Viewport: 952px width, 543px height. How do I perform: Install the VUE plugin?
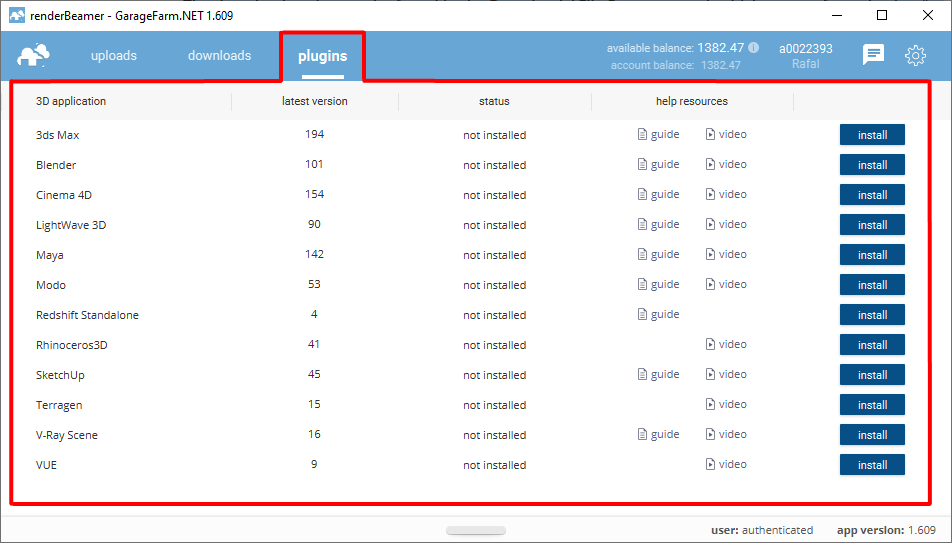872,465
